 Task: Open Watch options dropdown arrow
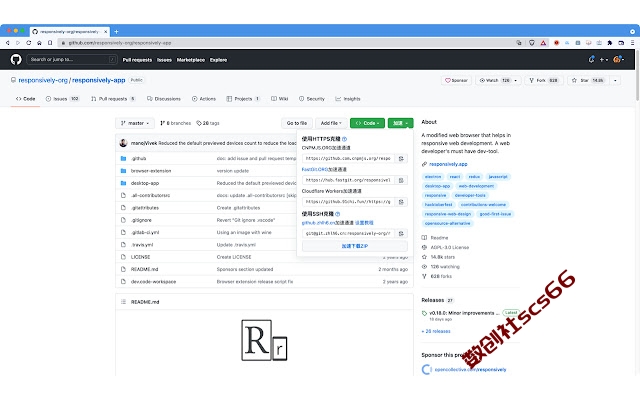516,80
